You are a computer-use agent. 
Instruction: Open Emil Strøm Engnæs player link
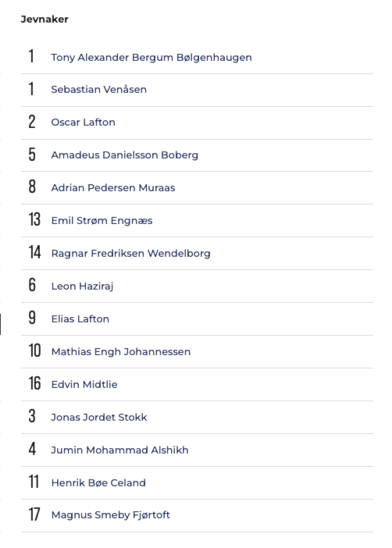tap(102, 221)
